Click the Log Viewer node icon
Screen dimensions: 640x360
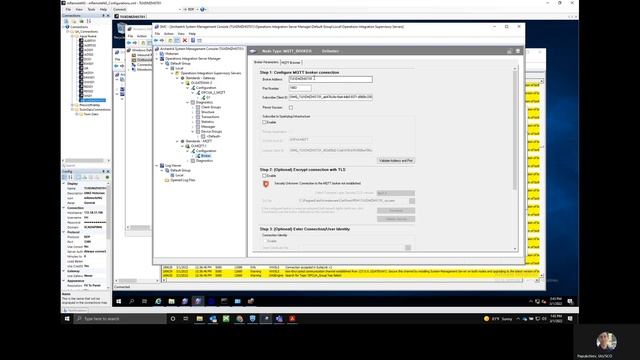162,165
